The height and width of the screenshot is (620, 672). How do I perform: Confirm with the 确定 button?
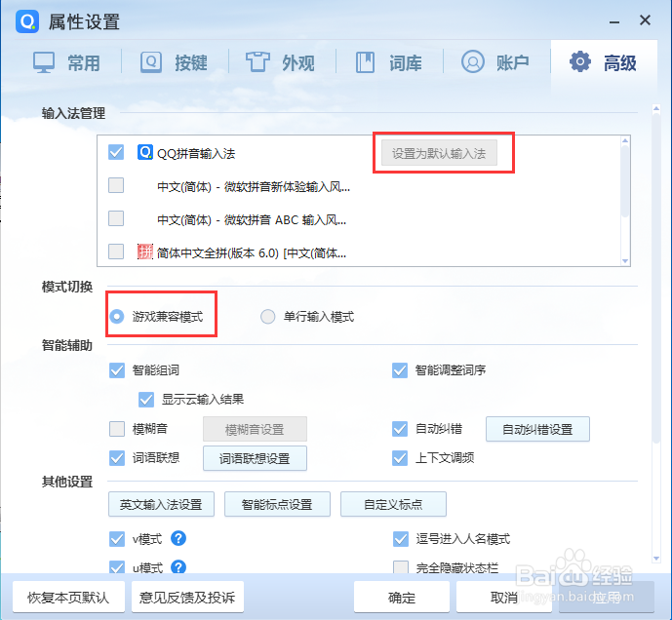(x=402, y=597)
